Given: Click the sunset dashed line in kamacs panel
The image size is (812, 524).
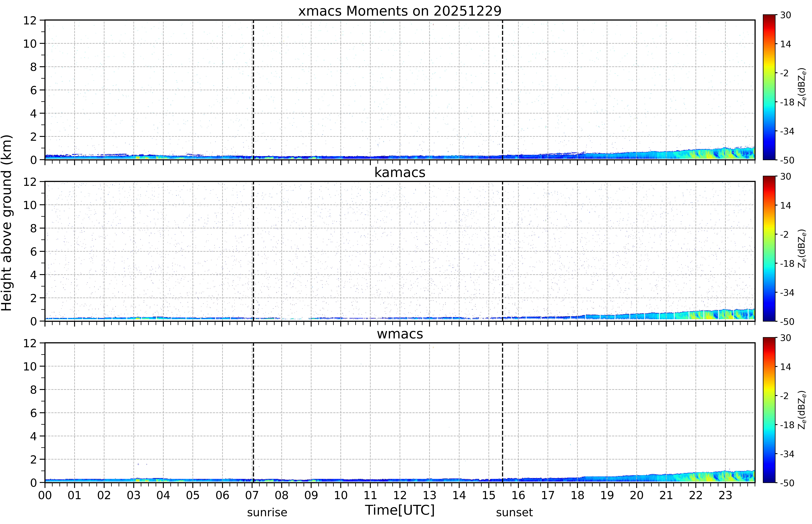Looking at the screenshot, I should click(x=502, y=251).
